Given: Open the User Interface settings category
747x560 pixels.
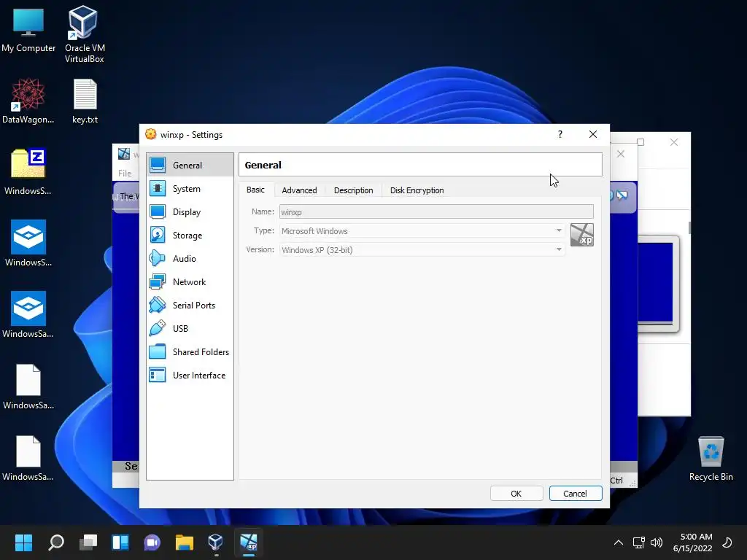Looking at the screenshot, I should [190, 376].
